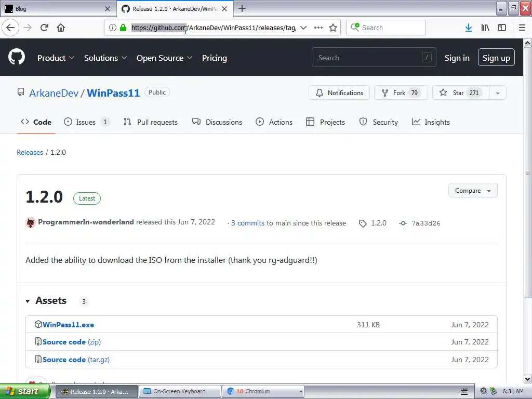This screenshot has height=399, width=532.
Task: Open the page actions three-dot menu
Action: click(318, 28)
